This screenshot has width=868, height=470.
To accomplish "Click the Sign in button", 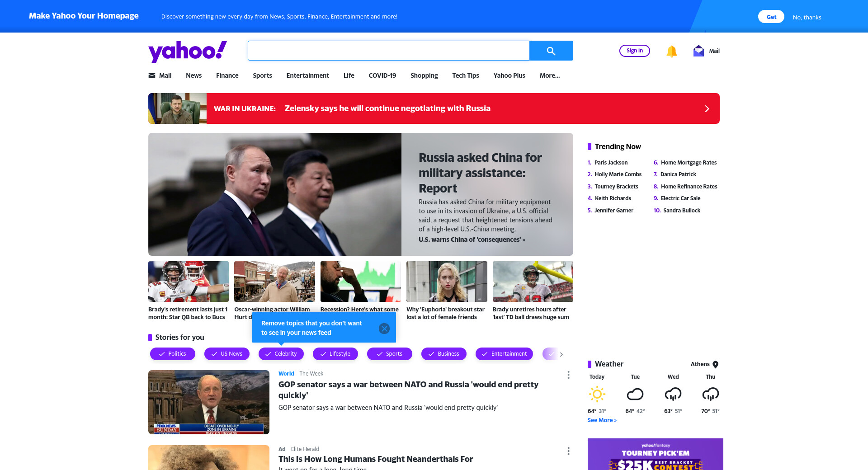I will tap(635, 51).
